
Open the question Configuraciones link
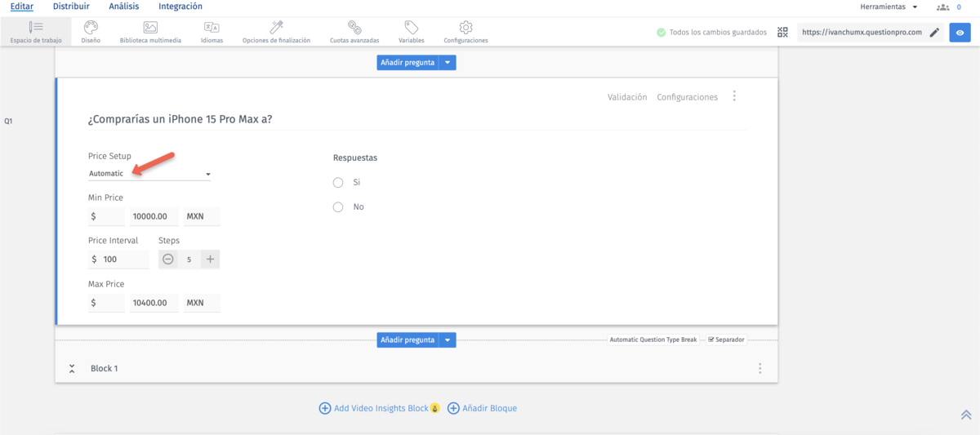tap(688, 97)
